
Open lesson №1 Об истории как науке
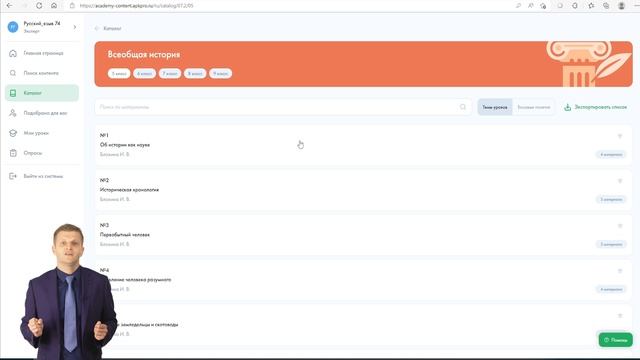click(x=363, y=145)
